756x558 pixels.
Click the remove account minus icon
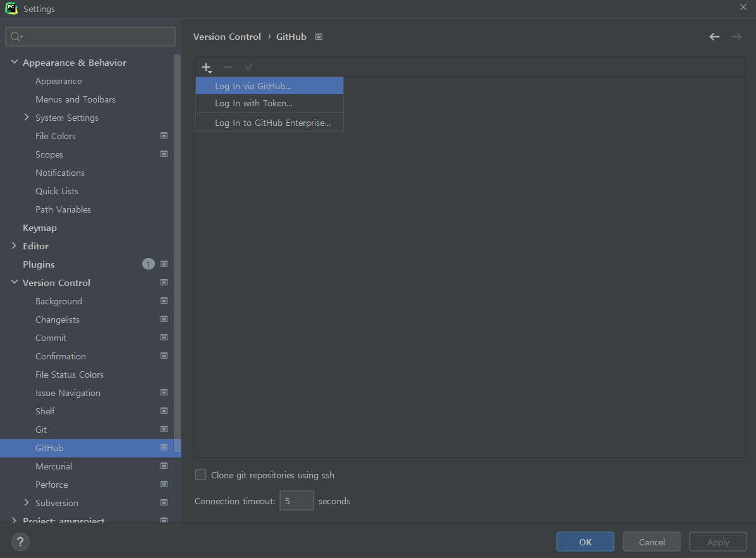[228, 68]
